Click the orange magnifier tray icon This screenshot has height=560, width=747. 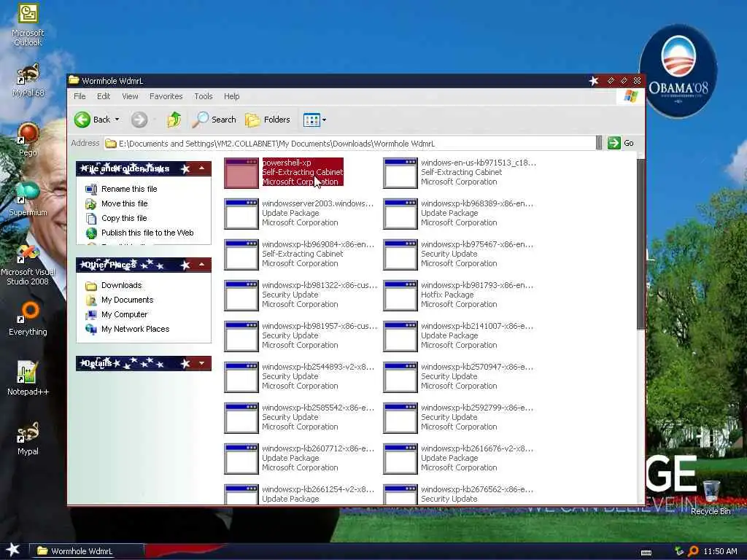click(x=693, y=551)
